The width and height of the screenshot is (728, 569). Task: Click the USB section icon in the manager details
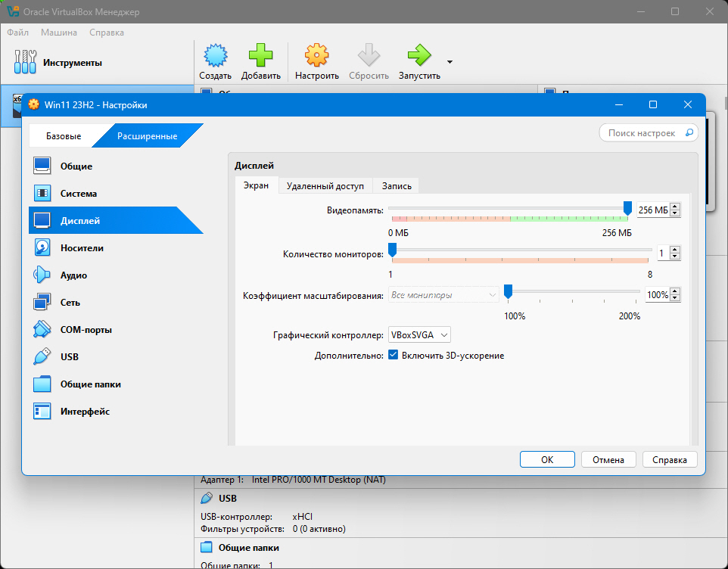(x=206, y=498)
